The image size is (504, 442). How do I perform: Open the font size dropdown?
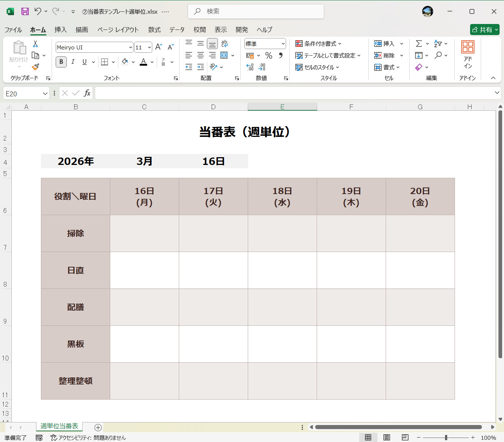(x=149, y=47)
